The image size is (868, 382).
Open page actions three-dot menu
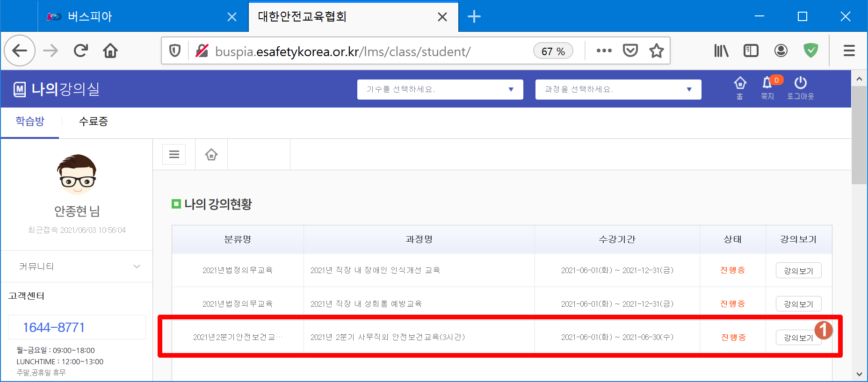tap(604, 50)
